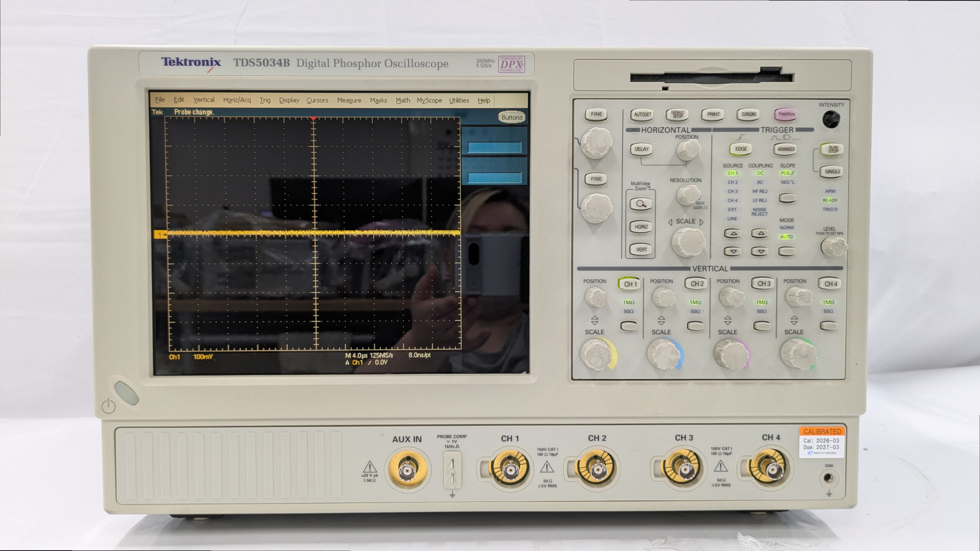Click the trigger LEVEL knob
980x551 pixels.
click(833, 247)
